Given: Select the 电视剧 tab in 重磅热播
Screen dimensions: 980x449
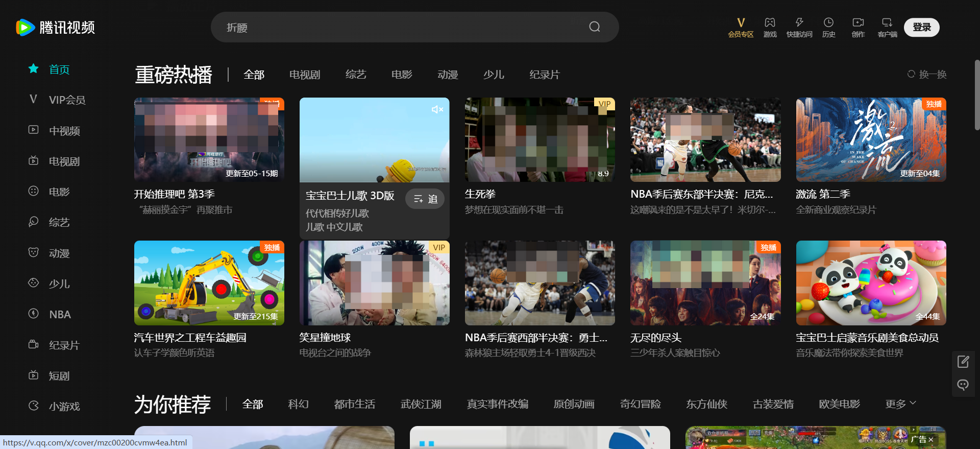Looking at the screenshot, I should point(305,75).
